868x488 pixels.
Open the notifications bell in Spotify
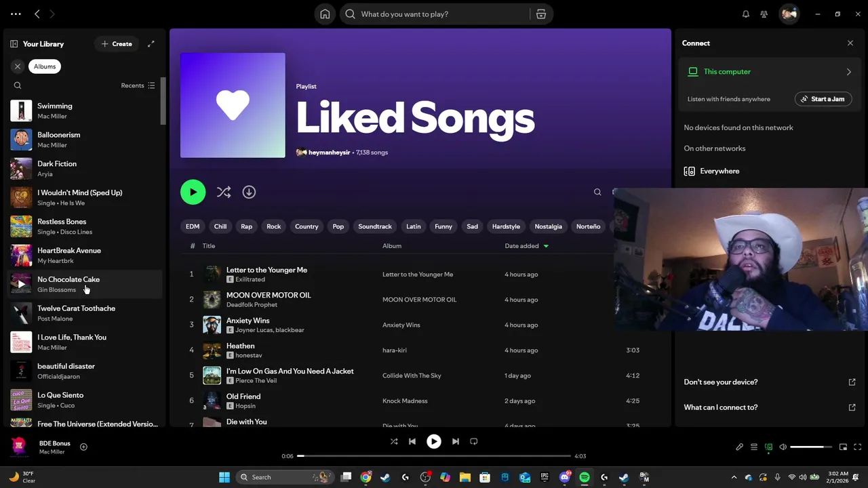(x=746, y=14)
